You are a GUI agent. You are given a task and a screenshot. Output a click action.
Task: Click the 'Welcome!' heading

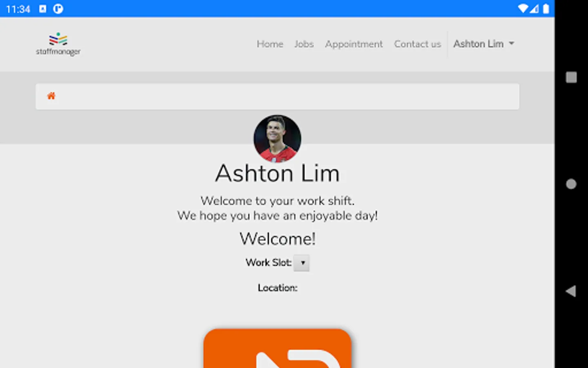coord(277,239)
